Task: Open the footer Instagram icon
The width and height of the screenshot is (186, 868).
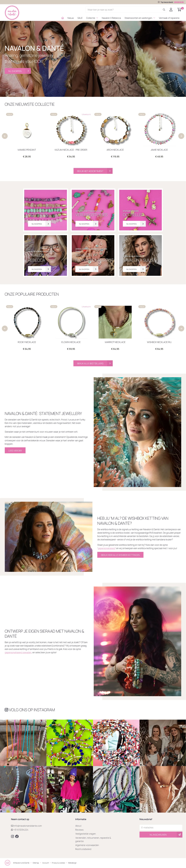Action: [x=12, y=836]
